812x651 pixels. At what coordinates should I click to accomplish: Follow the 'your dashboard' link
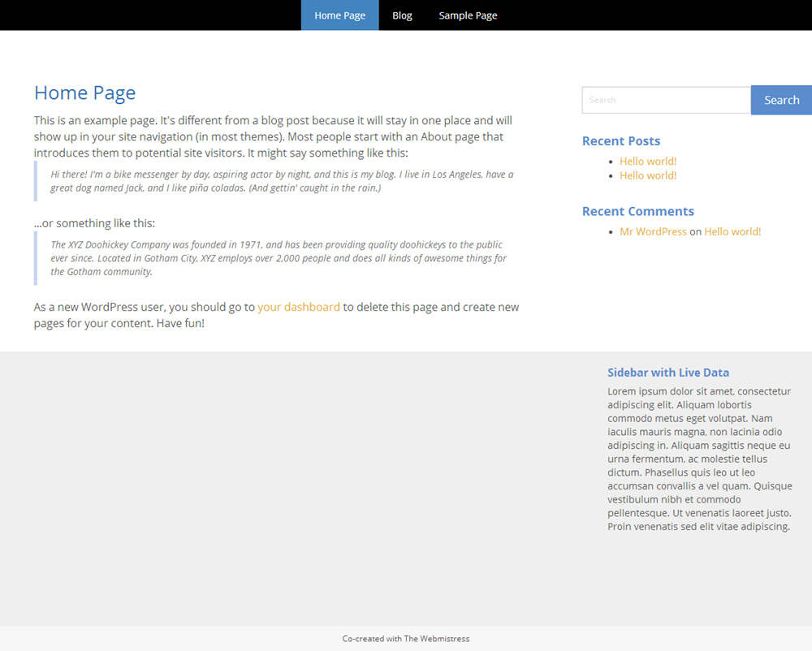pos(298,307)
